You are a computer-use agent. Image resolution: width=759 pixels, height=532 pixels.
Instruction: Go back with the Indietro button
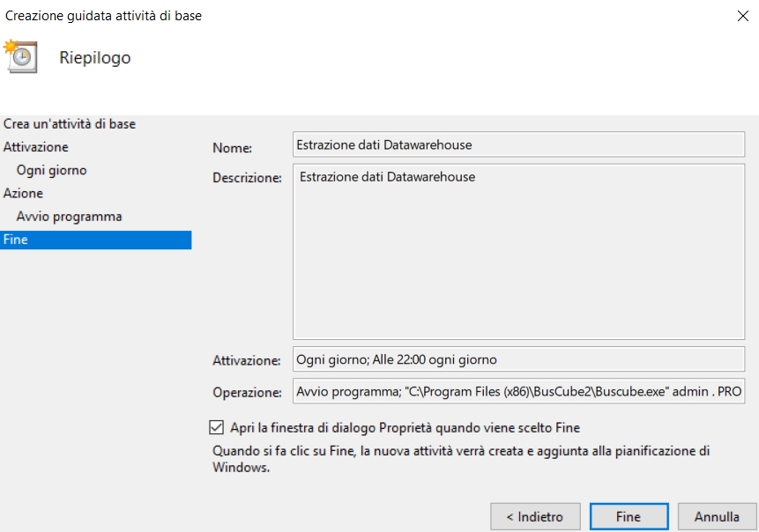point(535,516)
